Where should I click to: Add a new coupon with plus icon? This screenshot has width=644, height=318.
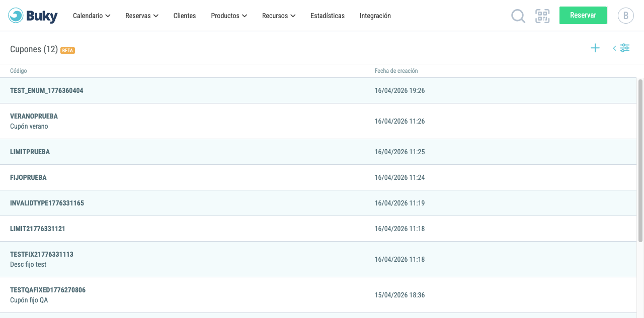click(595, 48)
